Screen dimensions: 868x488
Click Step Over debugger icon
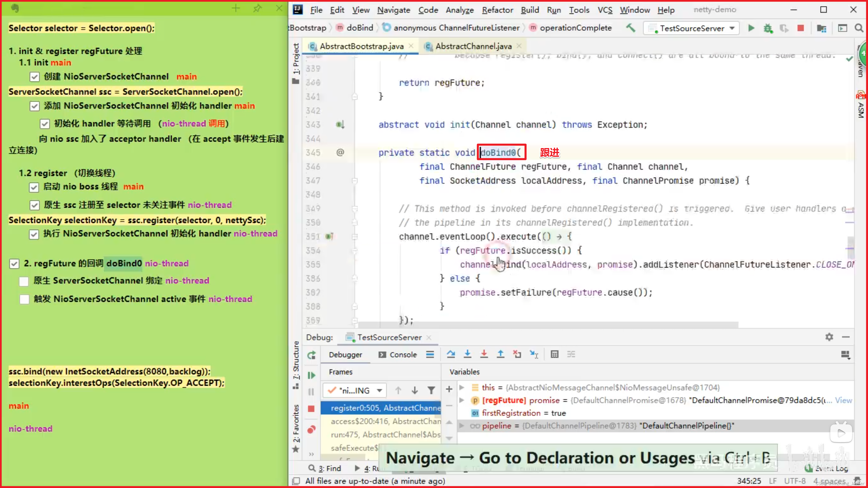tap(451, 354)
